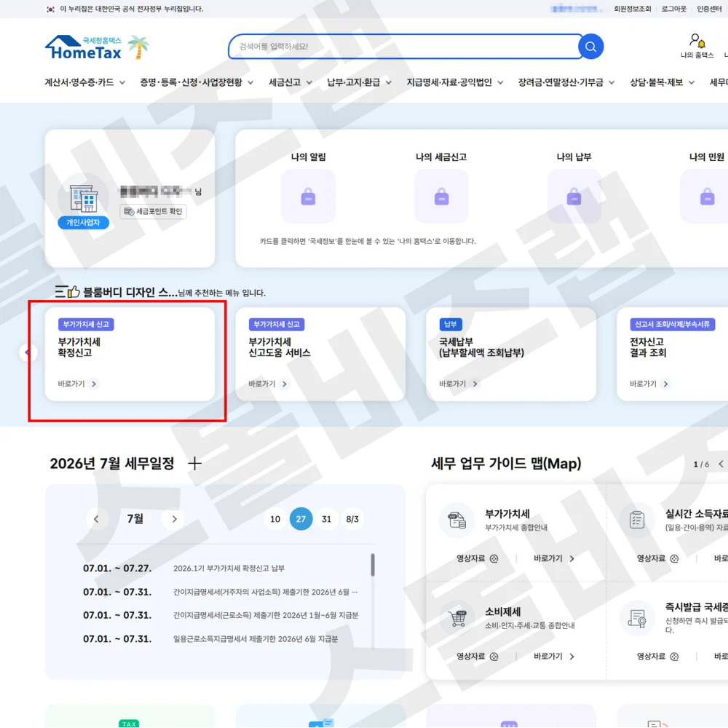The image size is (728, 728).
Task: Expand 상담·불복·제보 menu
Action: pyautogui.click(x=662, y=83)
